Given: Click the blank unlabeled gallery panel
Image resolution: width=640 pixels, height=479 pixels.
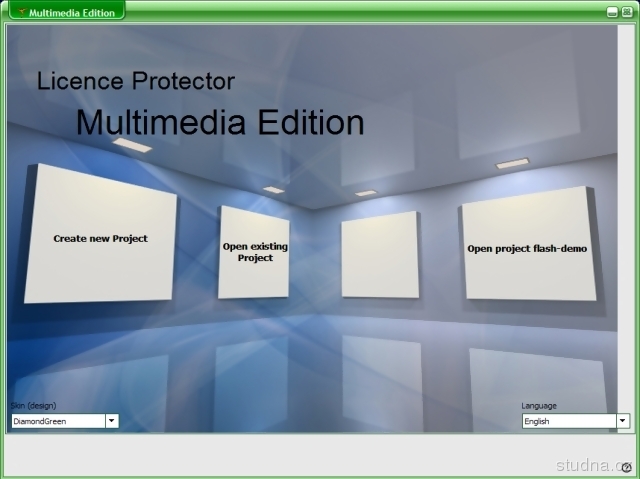Looking at the screenshot, I should coord(380,255).
